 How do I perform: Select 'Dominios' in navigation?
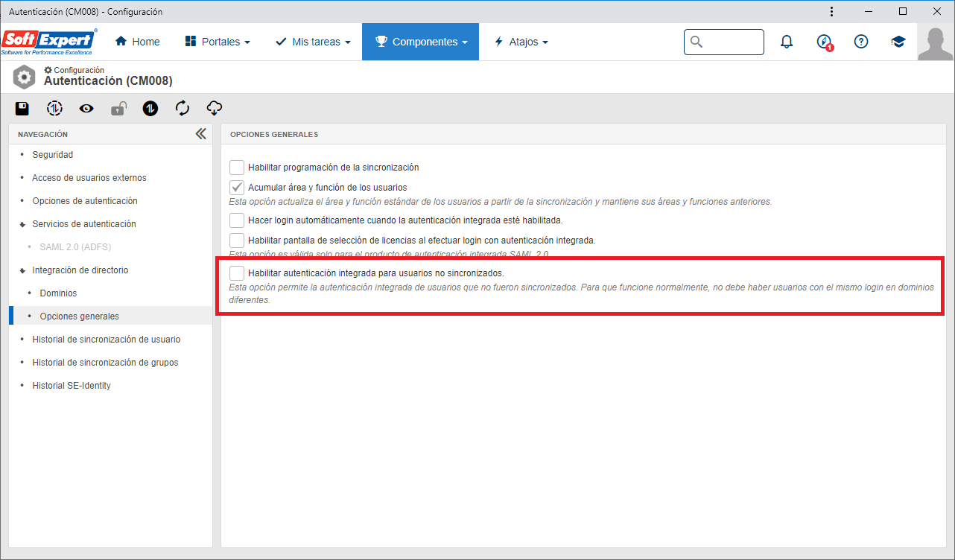[58, 293]
